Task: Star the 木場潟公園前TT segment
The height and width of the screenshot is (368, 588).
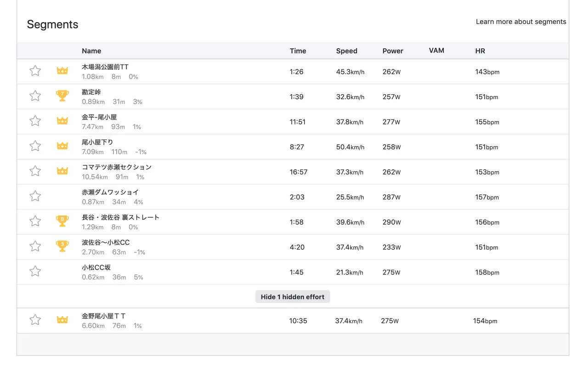Action: (35, 71)
